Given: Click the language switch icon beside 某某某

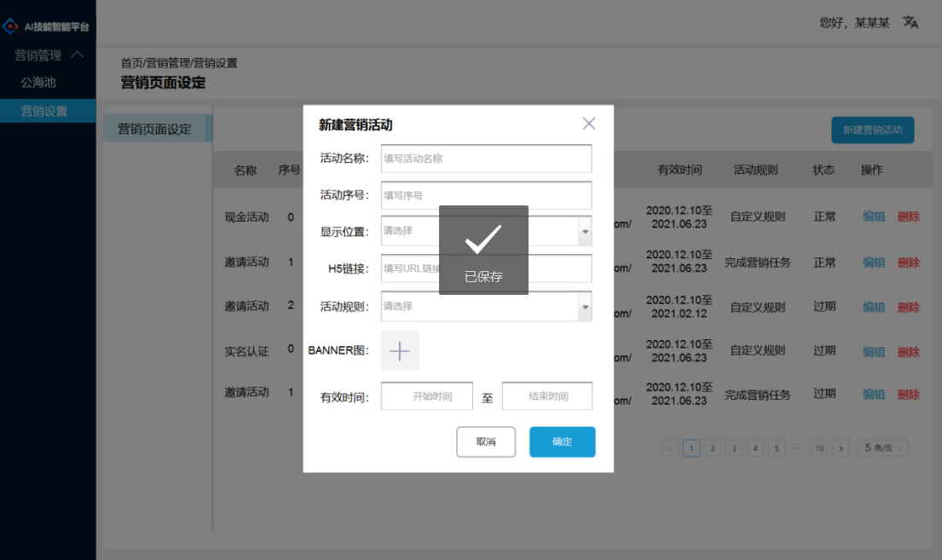Looking at the screenshot, I should 910,22.
